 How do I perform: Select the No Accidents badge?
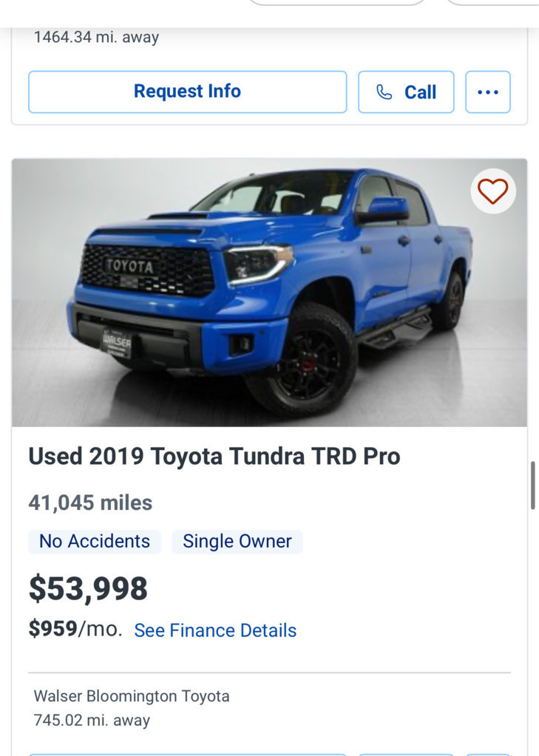coord(95,542)
